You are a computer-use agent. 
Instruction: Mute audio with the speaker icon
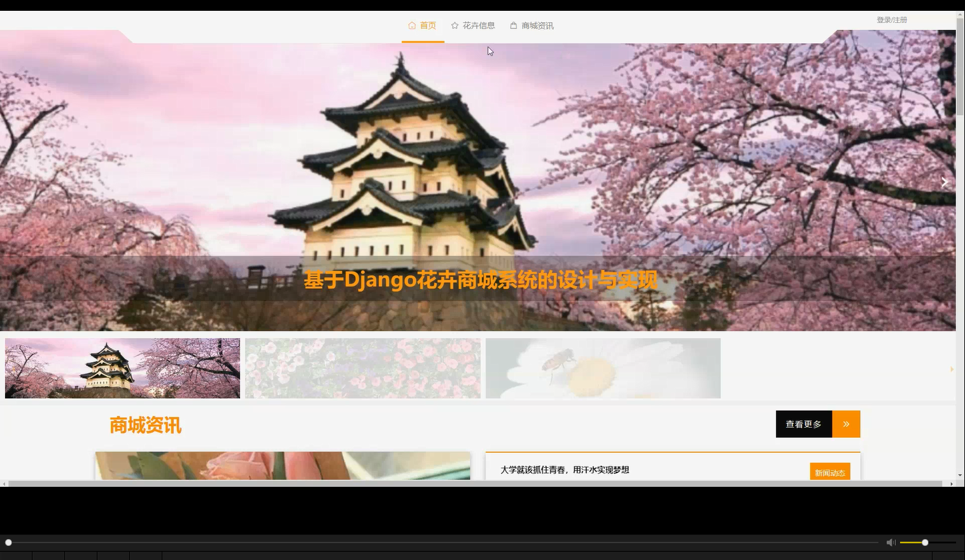click(891, 542)
